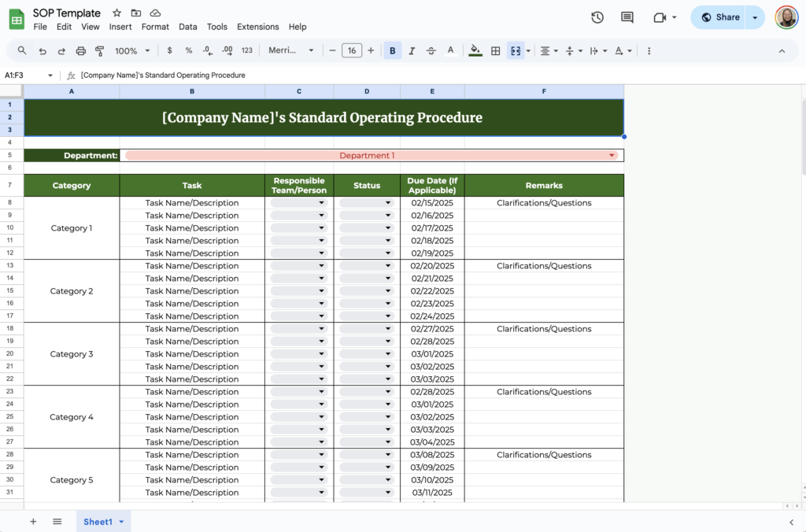This screenshot has width=806, height=532.
Task: Move the document to a folder
Action: pyautogui.click(x=135, y=13)
